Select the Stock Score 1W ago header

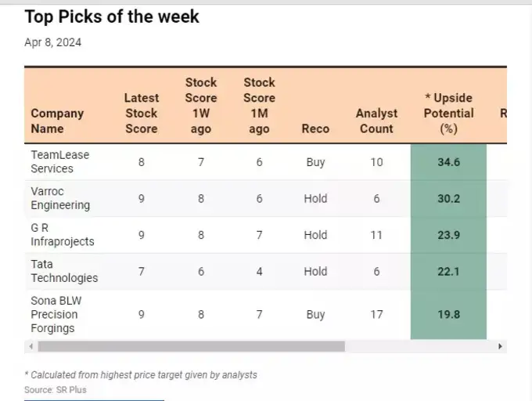tap(201, 106)
